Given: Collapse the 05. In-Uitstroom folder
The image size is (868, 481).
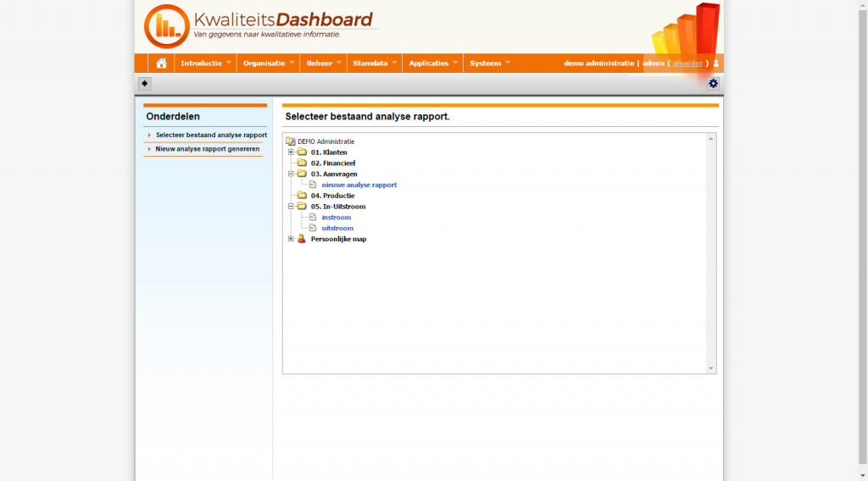Looking at the screenshot, I should pyautogui.click(x=291, y=207).
